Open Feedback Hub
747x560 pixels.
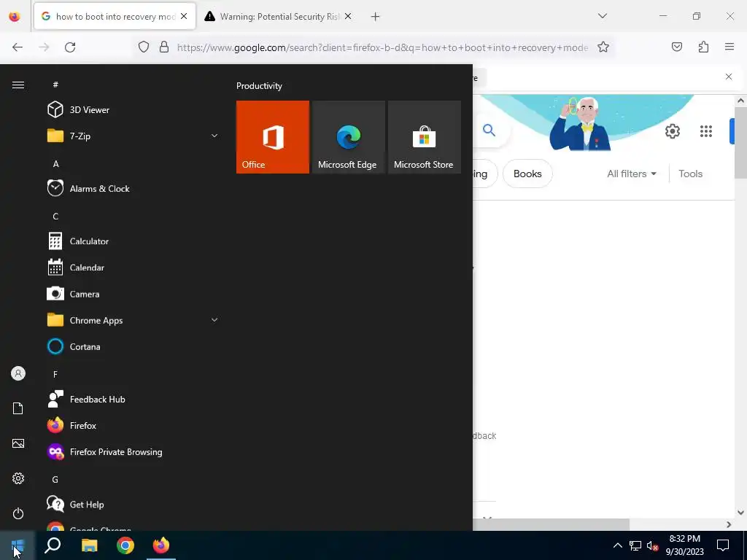[133, 399]
